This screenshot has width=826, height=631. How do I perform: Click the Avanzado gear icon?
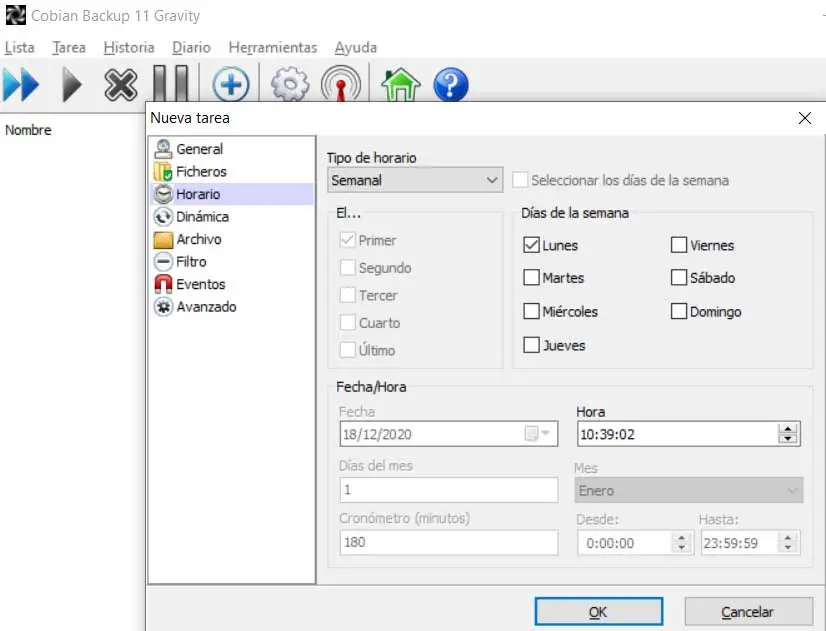[x=163, y=307]
